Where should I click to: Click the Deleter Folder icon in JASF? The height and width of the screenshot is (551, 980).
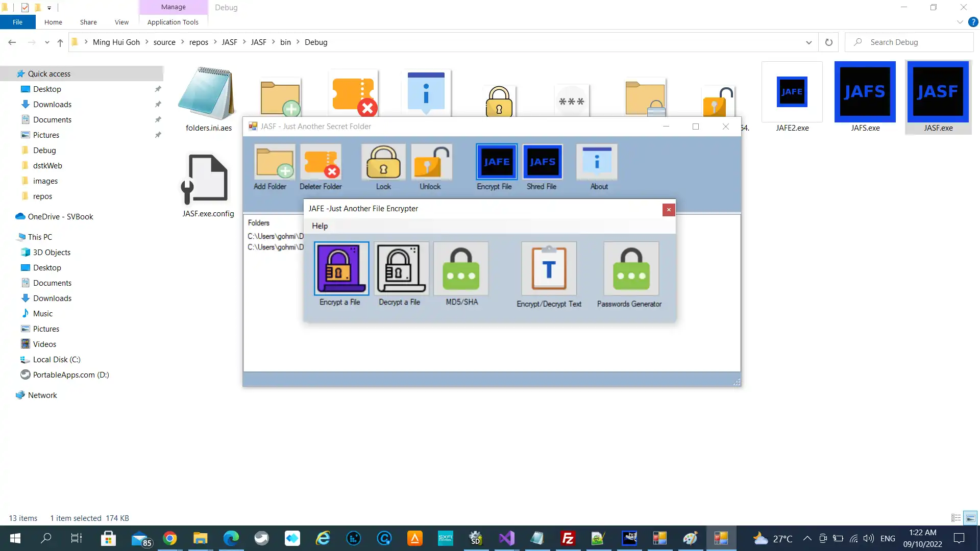pos(321,166)
